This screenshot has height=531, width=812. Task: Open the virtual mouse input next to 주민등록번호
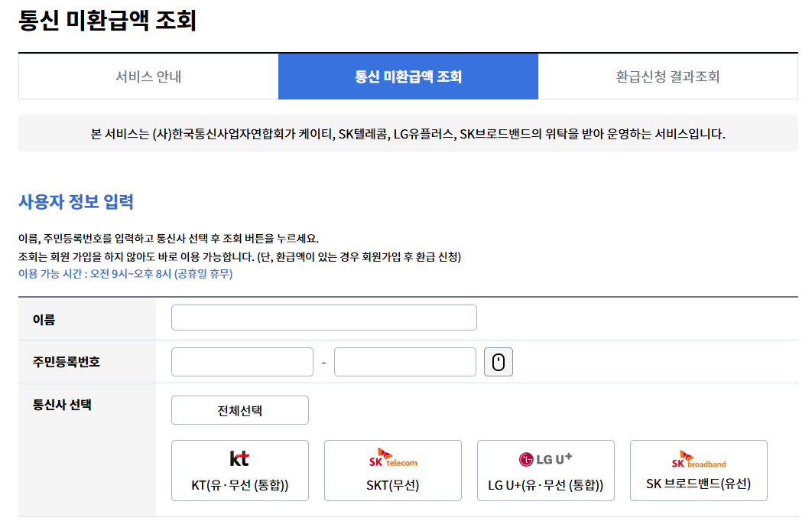[x=499, y=361]
